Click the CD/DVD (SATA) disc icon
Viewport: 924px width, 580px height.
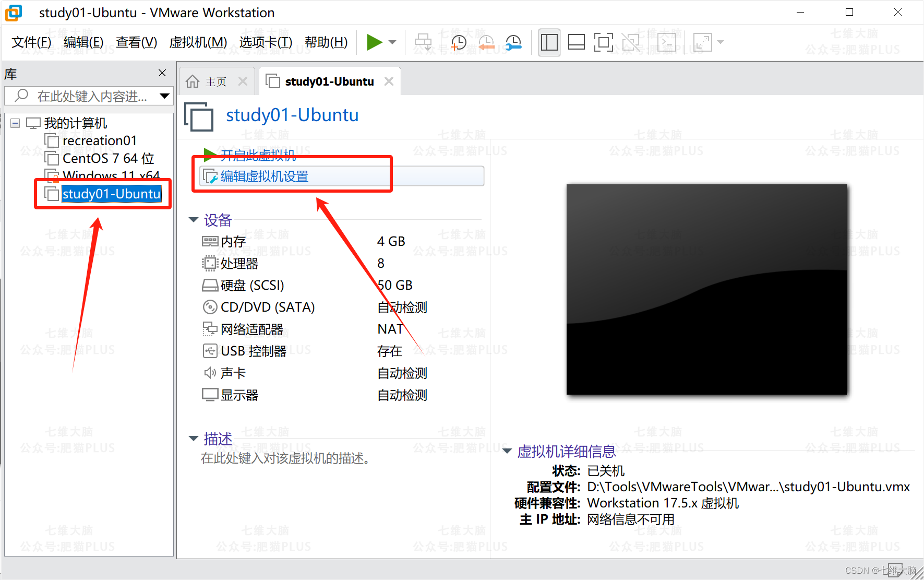pos(210,307)
